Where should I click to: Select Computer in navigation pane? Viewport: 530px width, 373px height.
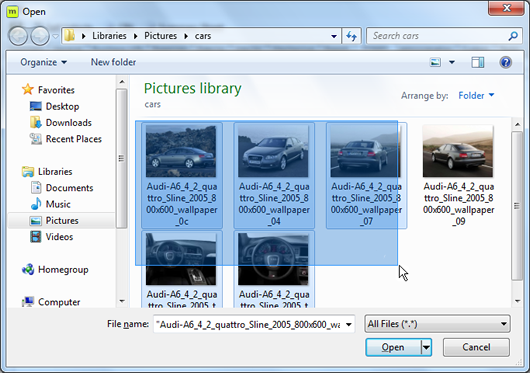59,302
